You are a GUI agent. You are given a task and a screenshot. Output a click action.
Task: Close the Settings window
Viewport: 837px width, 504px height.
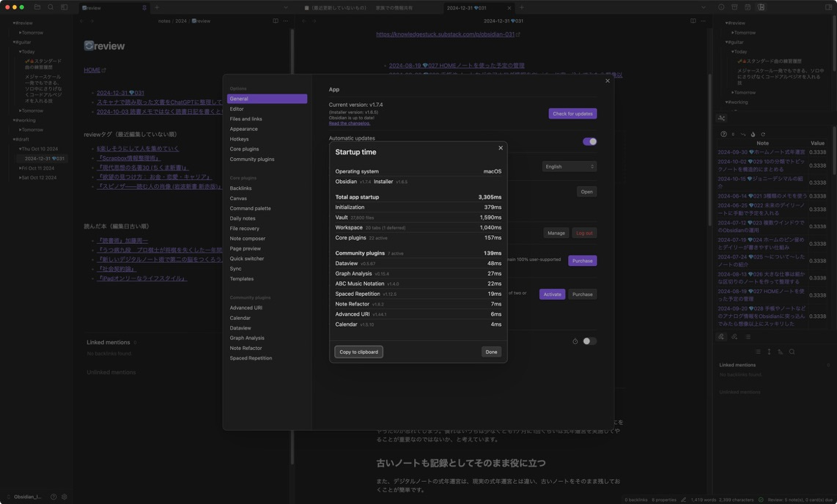tap(608, 81)
